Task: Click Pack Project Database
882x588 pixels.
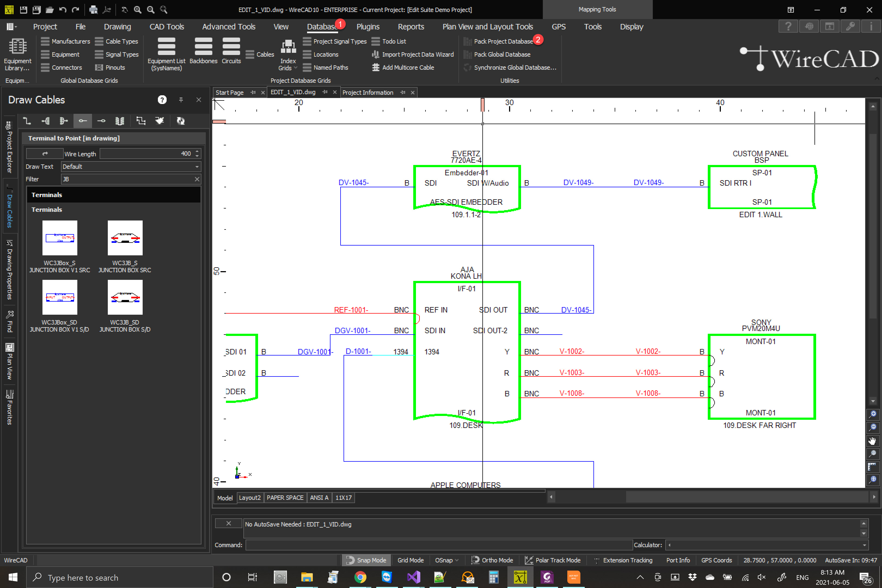Action: [x=498, y=41]
